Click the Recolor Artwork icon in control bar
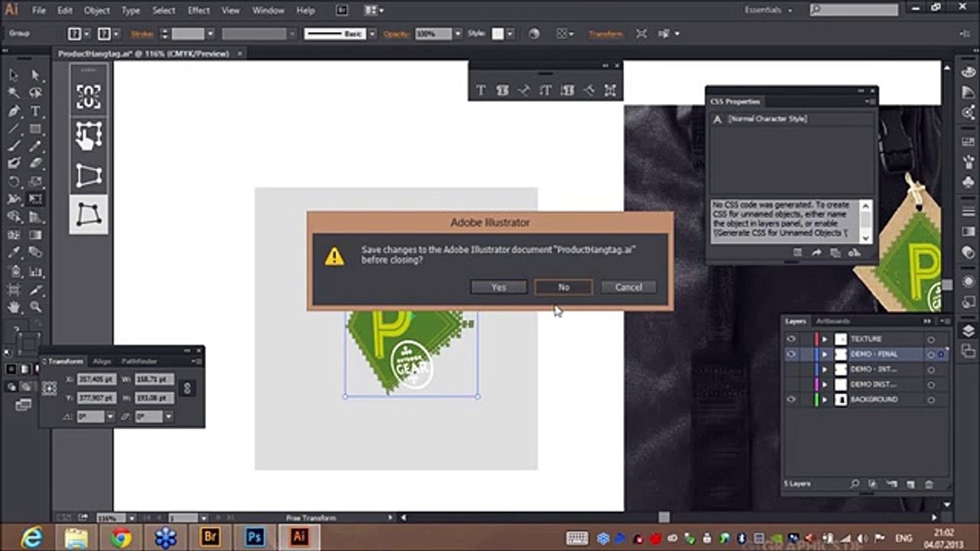This screenshot has height=551, width=980. [x=534, y=34]
